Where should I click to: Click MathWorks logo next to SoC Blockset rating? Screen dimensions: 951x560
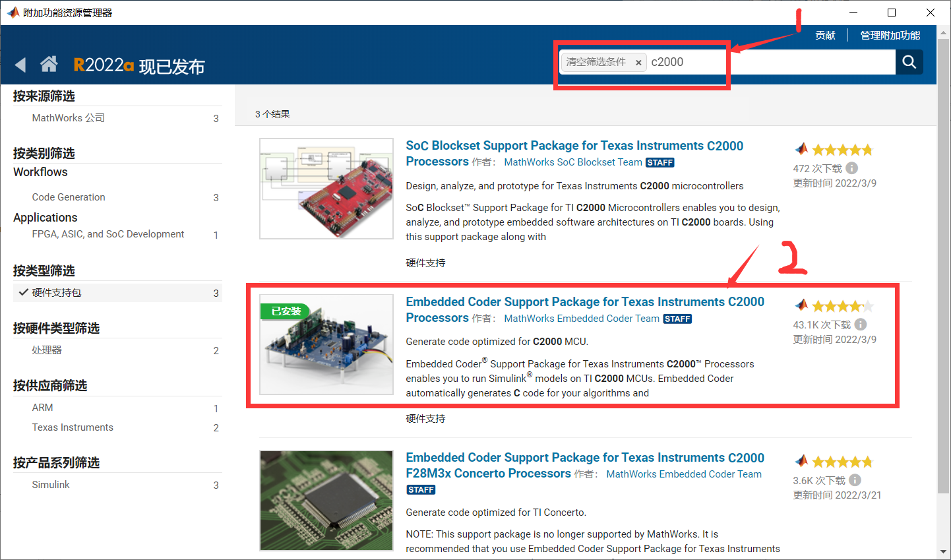(x=801, y=149)
